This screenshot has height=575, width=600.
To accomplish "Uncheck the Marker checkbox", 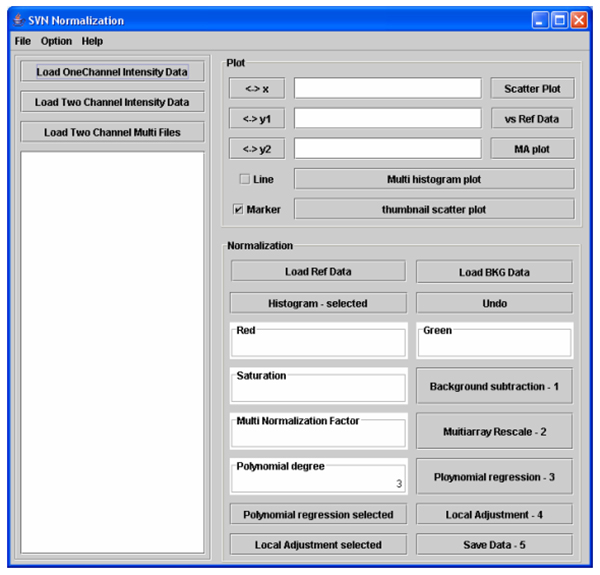I will [x=238, y=210].
